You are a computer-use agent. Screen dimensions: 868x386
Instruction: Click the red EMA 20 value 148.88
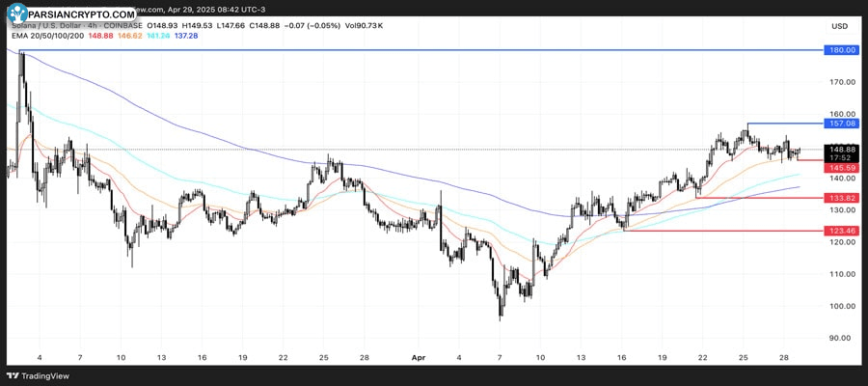click(x=99, y=36)
